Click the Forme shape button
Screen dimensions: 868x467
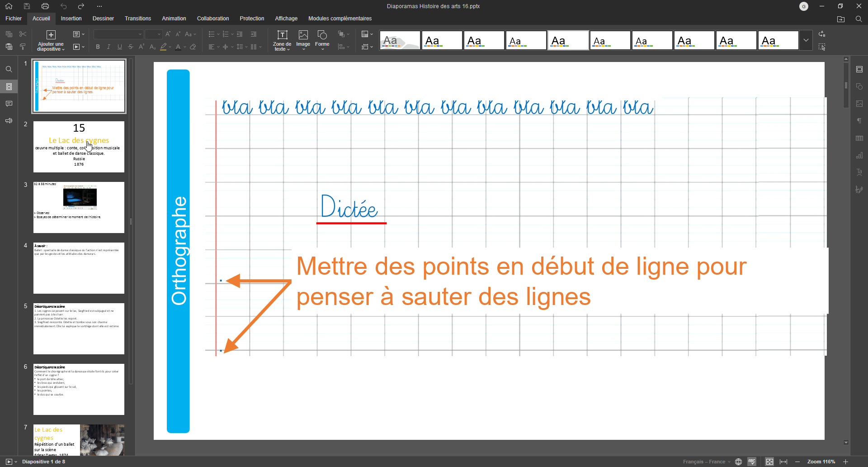pyautogui.click(x=322, y=40)
